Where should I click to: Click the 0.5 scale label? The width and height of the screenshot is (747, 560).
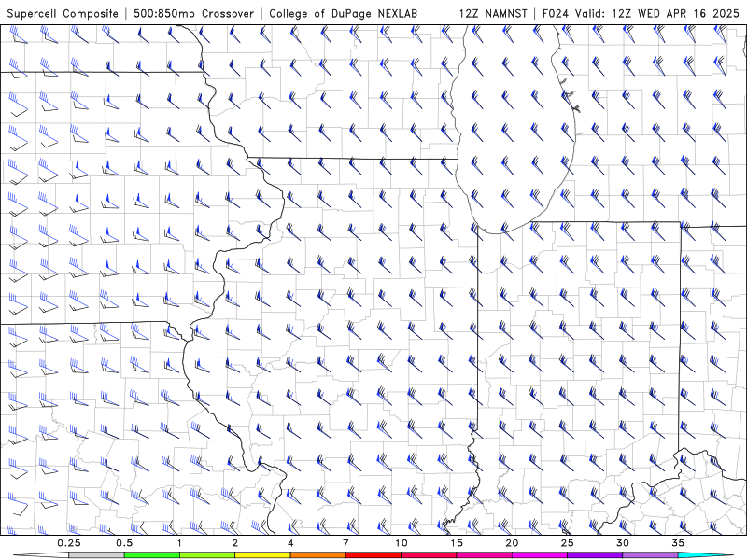124,543
